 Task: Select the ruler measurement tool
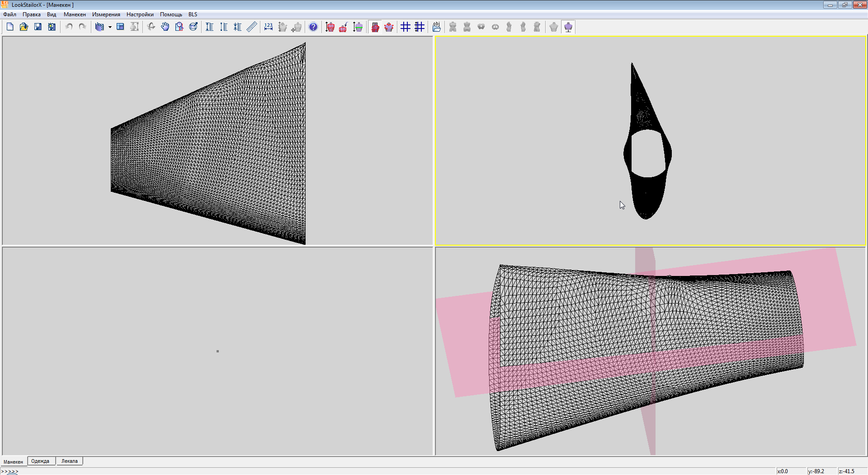252,27
